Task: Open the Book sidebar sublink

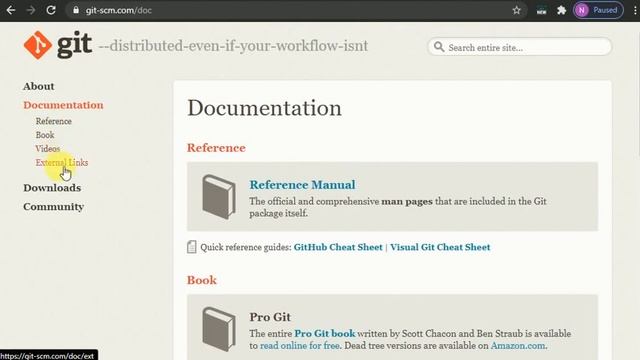Action: 45,135
